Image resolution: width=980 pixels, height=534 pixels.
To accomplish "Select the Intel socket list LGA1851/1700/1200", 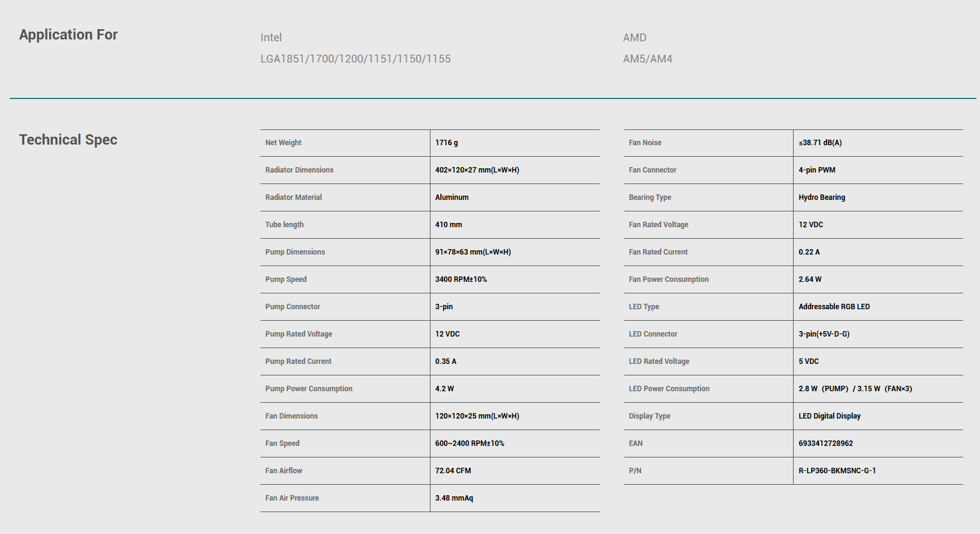I will point(355,59).
